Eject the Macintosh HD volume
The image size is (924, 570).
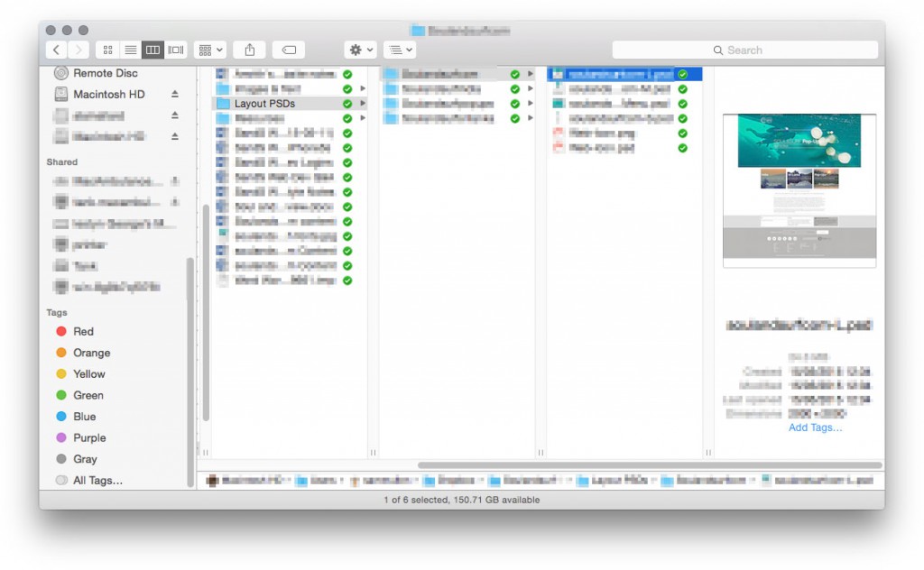click(174, 94)
